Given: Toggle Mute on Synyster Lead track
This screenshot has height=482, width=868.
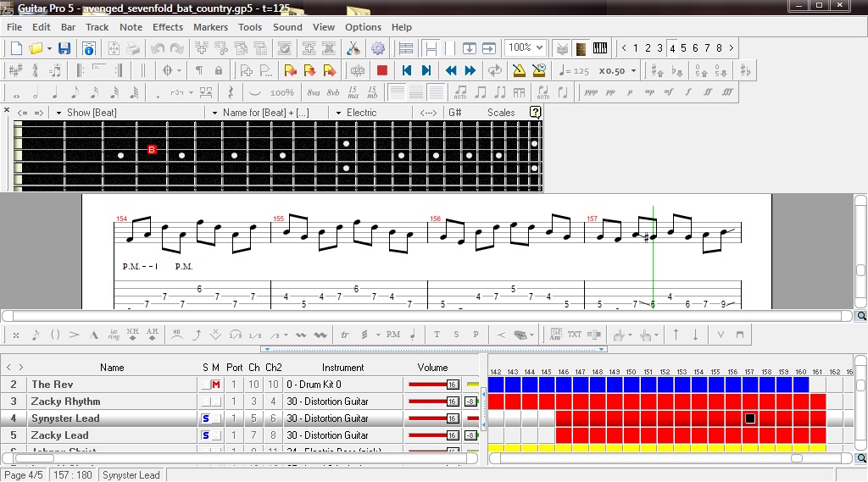Looking at the screenshot, I should click(216, 418).
